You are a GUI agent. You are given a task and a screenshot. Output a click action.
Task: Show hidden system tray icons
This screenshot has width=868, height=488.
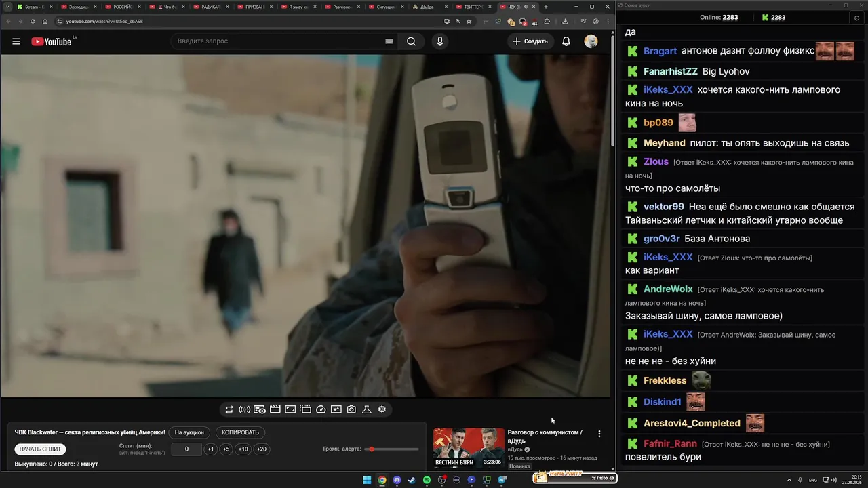tap(789, 480)
